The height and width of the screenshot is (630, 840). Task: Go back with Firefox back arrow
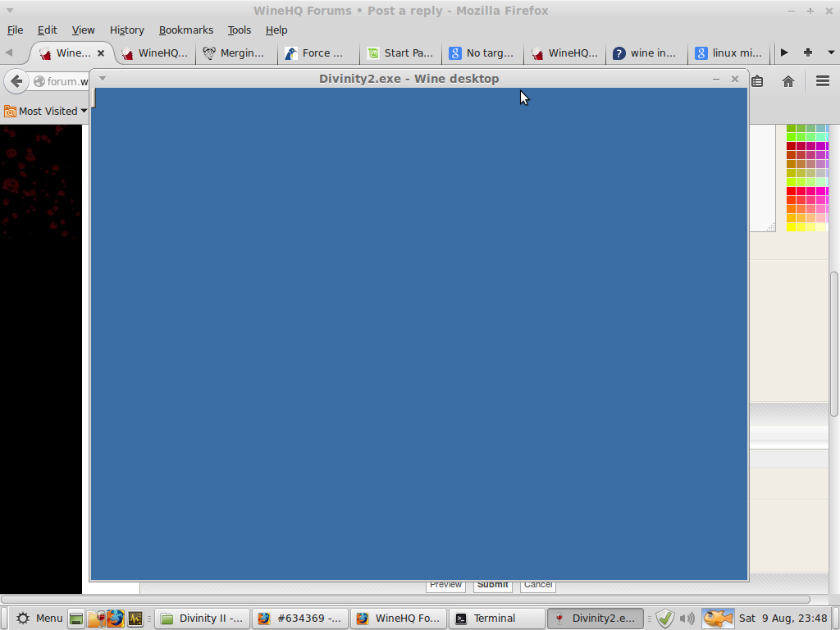pyautogui.click(x=16, y=81)
